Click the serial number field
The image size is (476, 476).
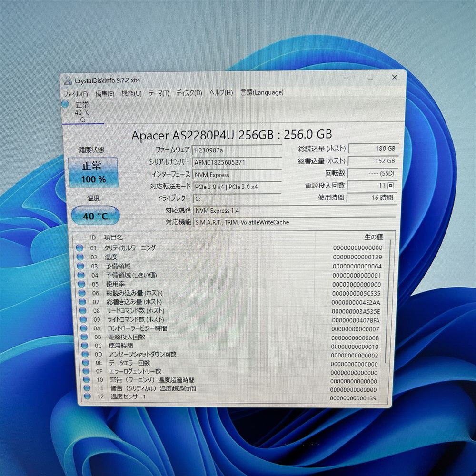pyautogui.click(x=237, y=162)
